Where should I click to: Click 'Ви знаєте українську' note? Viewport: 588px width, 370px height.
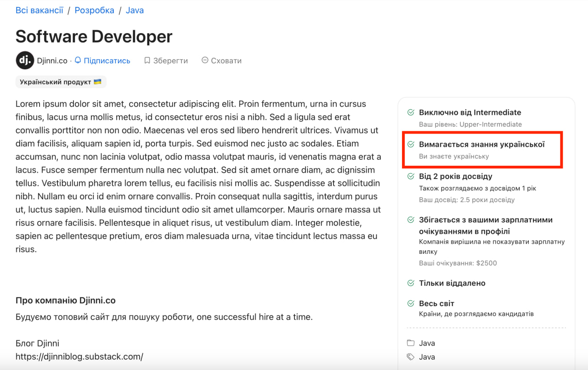[x=454, y=157]
